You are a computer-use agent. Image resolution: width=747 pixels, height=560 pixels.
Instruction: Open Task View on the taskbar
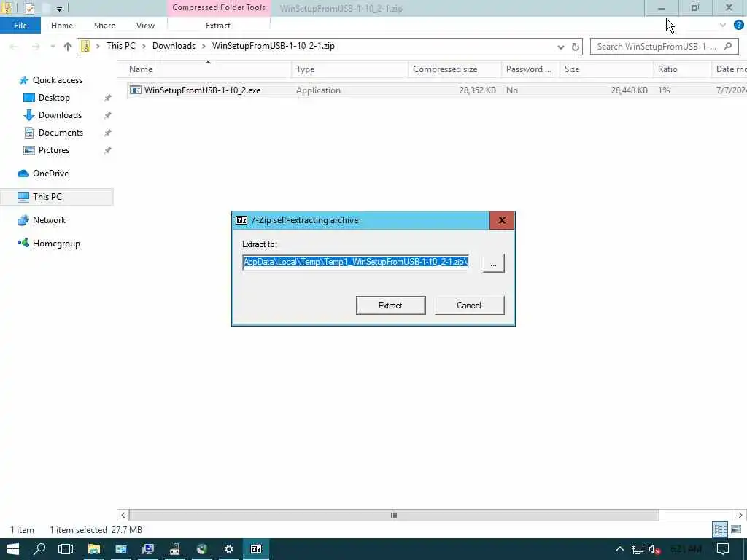(66, 549)
